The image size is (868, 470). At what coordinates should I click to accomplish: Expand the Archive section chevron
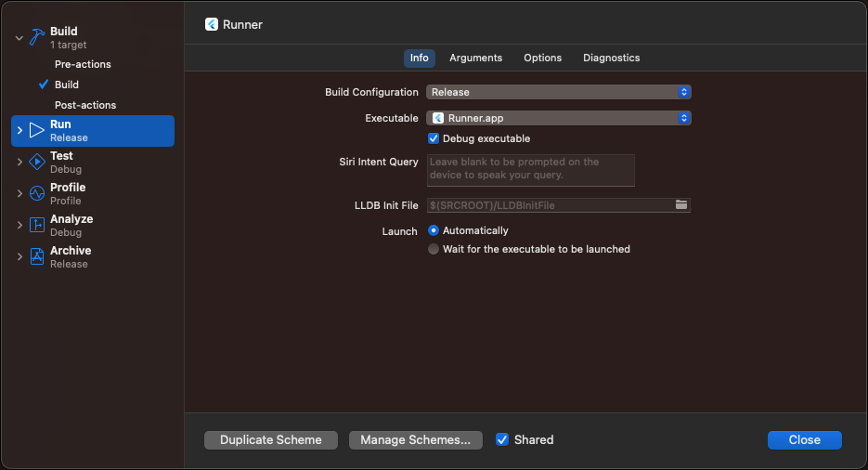coord(19,256)
